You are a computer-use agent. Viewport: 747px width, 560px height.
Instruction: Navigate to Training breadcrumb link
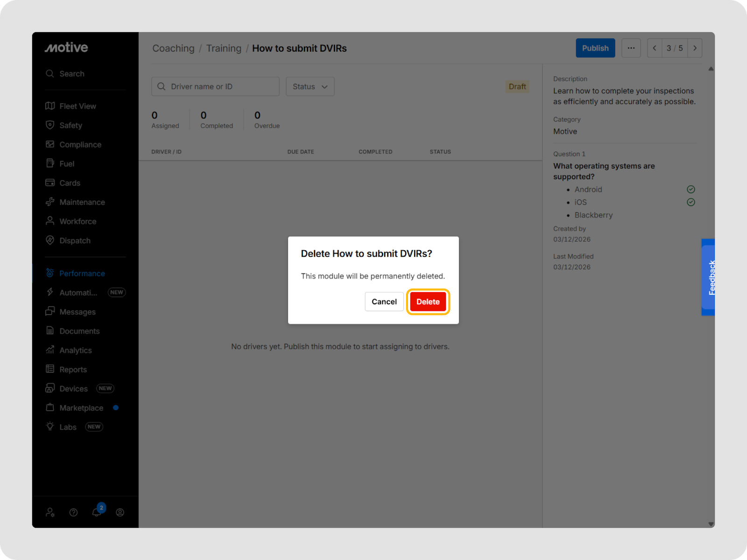(224, 49)
